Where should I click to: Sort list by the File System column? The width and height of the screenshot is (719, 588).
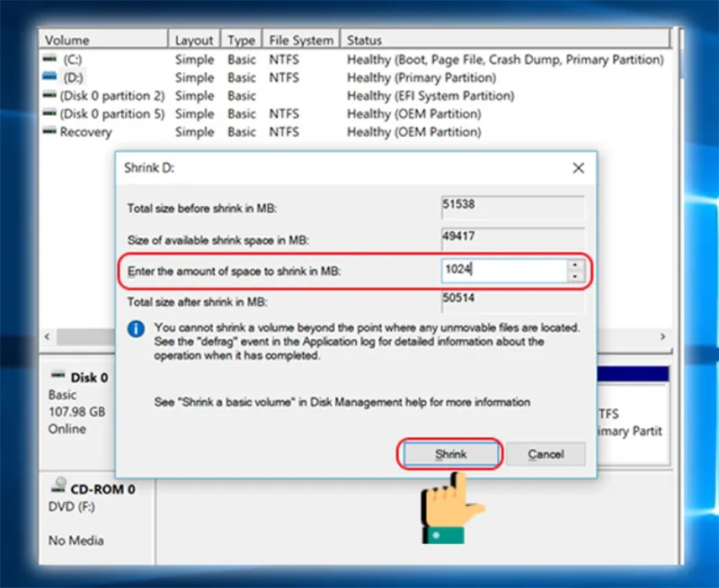coord(301,40)
